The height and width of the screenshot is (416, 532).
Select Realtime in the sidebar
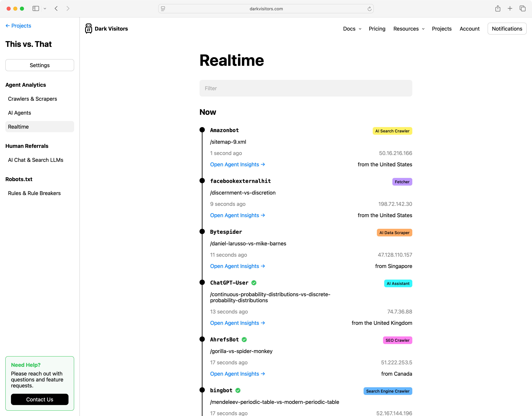40,127
